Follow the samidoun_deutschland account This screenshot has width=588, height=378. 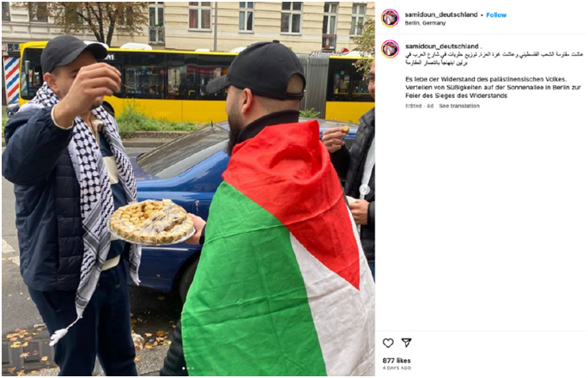(x=496, y=15)
